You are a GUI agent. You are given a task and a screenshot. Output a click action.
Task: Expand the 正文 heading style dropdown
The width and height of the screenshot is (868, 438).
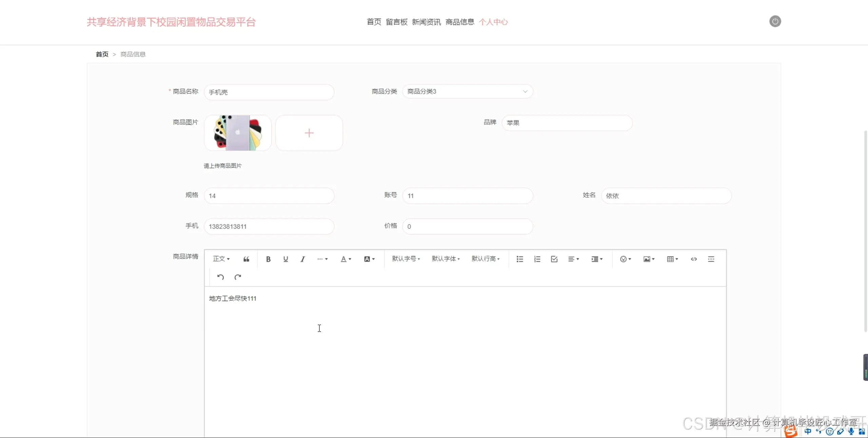[x=221, y=259]
